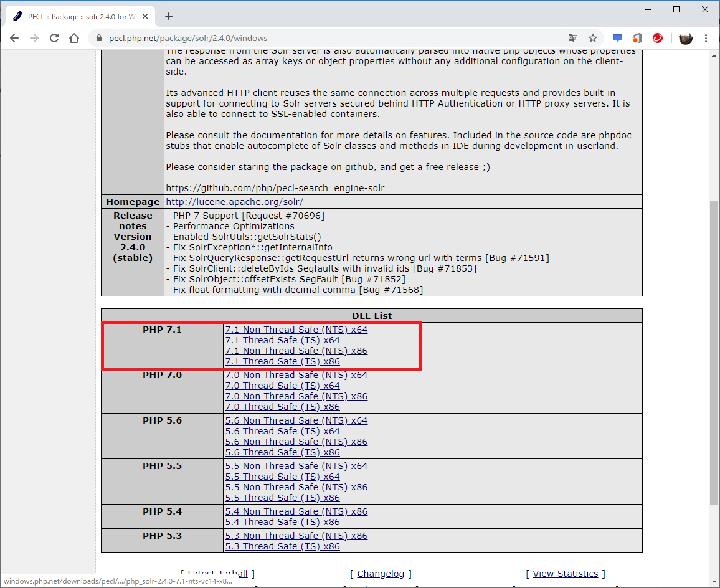This screenshot has height=588, width=720.
Task: Download 7.0 Non Thread Safe (NTS) x64
Action: coord(296,375)
